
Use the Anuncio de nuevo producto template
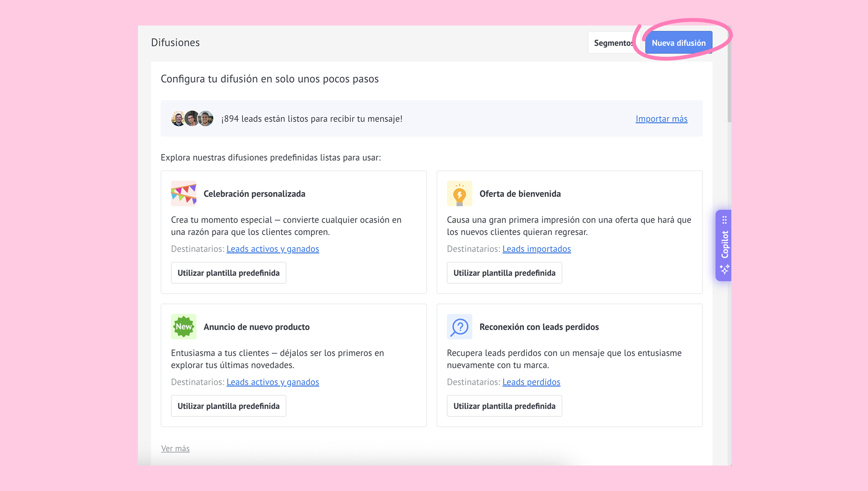[x=228, y=406]
